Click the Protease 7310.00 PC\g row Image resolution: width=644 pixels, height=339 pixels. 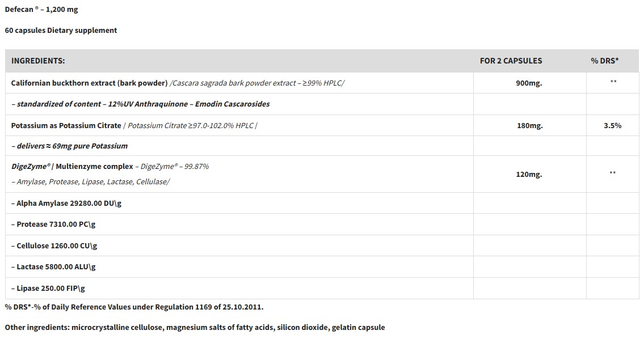(53, 224)
